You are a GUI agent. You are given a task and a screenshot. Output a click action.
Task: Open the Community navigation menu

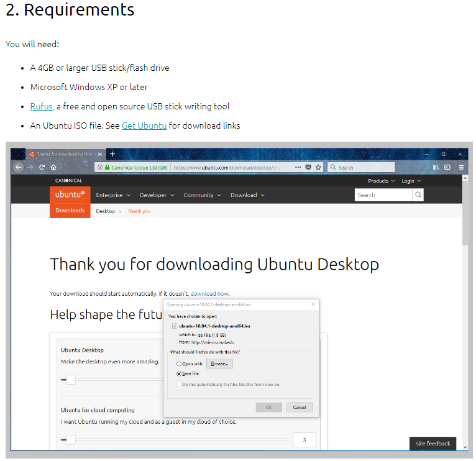(202, 195)
